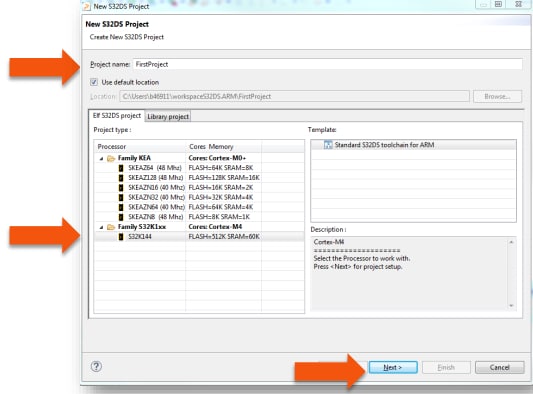533x394 pixels.
Task: Click the chip icon next to SKEAZN64
Action: click(x=121, y=207)
